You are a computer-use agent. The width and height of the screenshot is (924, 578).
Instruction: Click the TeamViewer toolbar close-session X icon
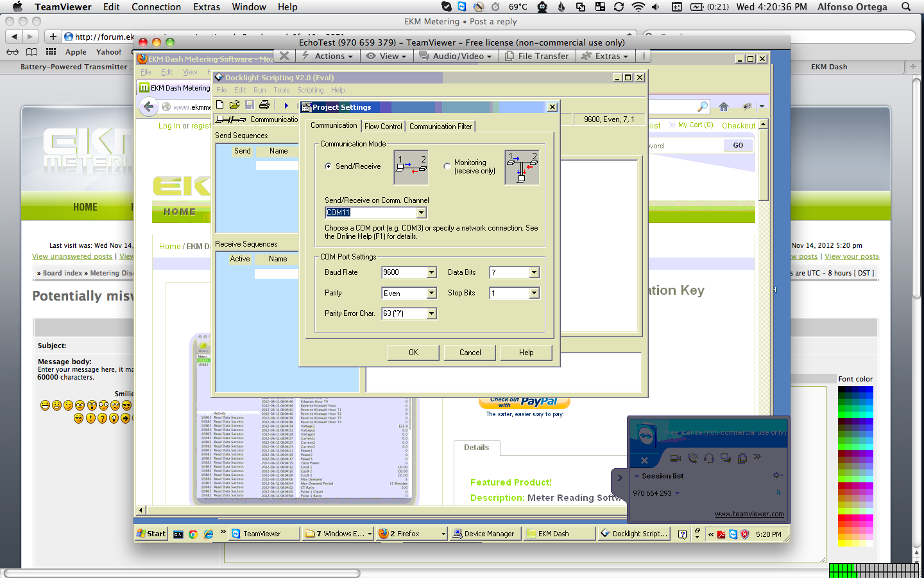point(284,56)
